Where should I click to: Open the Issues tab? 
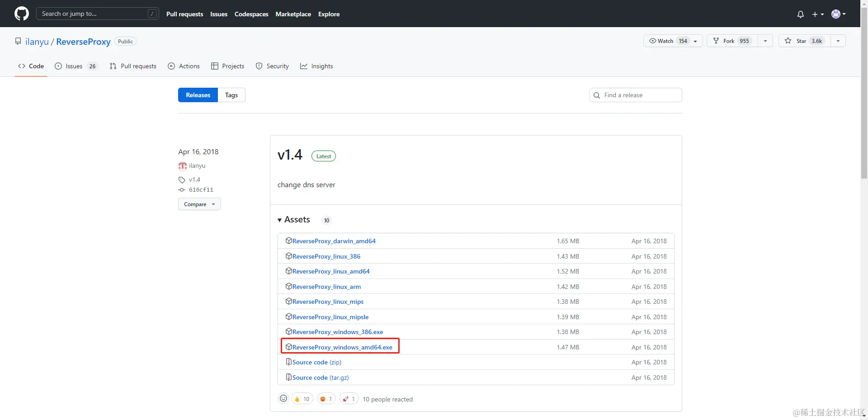coord(76,66)
